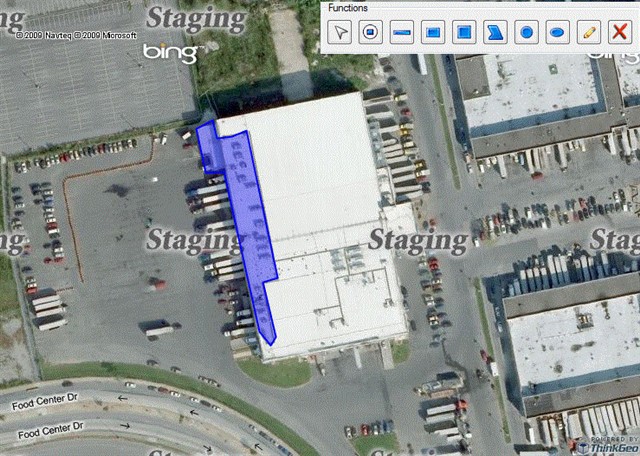Activate the circle drawing tool
640x456 pixels.
(527, 32)
